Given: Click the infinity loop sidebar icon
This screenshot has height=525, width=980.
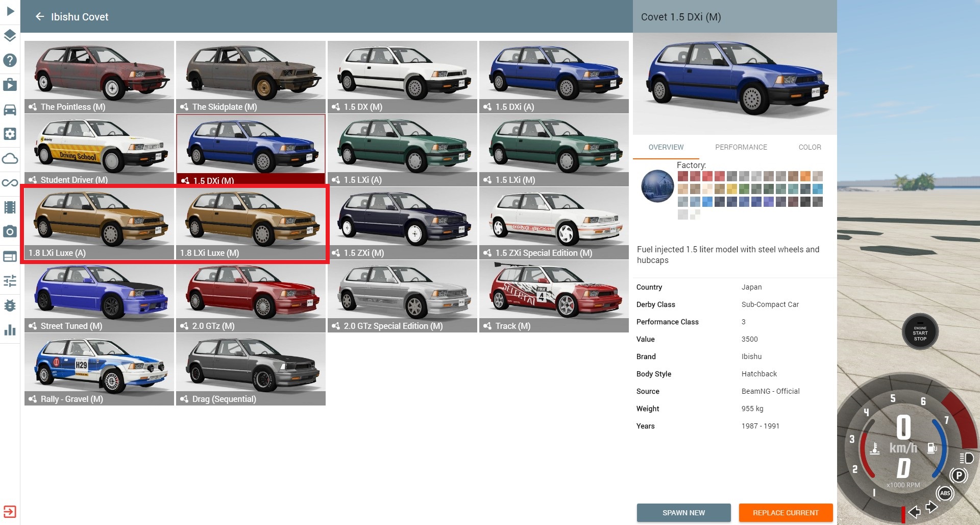Looking at the screenshot, I should click(10, 183).
